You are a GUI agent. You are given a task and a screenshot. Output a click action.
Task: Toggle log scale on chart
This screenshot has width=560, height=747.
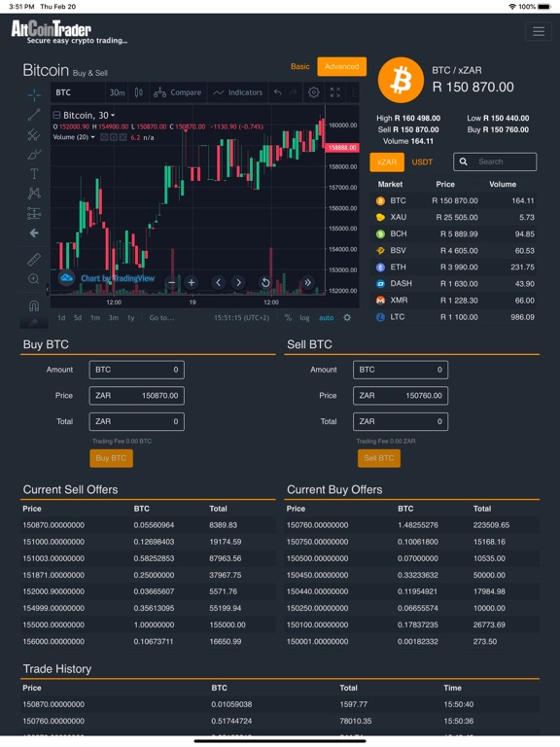304,318
